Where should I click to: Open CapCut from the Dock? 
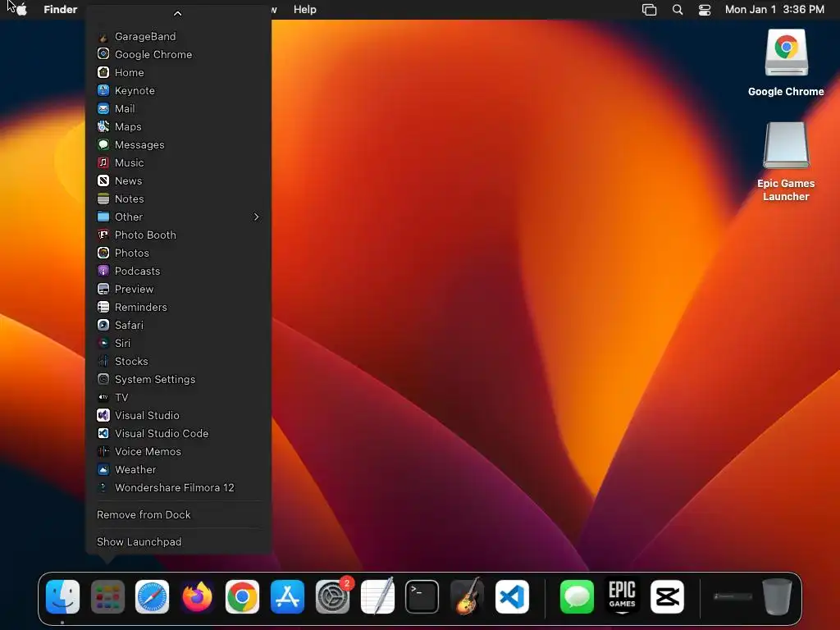pos(667,596)
